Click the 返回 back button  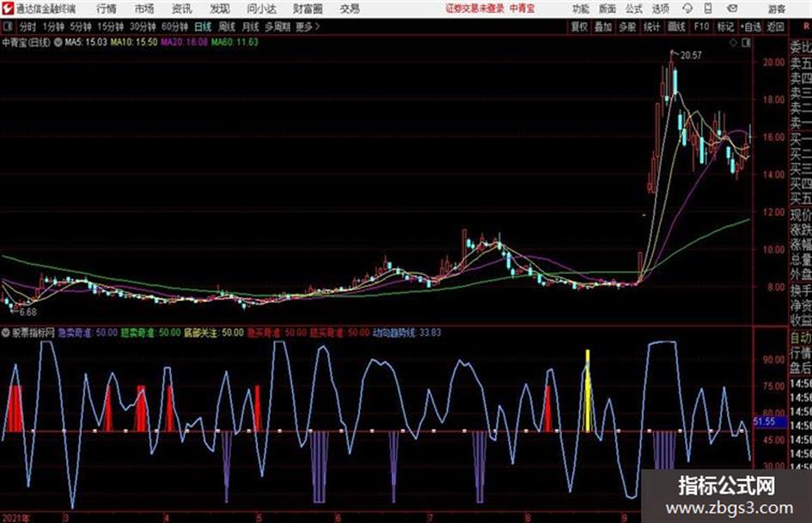point(776,27)
